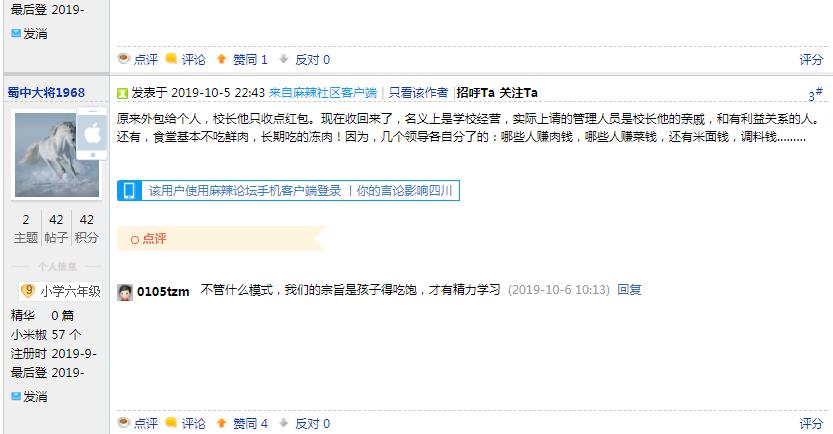This screenshot has height=434, width=833.
Task: Click the 小学六年级 user level badge
Action: [61, 291]
